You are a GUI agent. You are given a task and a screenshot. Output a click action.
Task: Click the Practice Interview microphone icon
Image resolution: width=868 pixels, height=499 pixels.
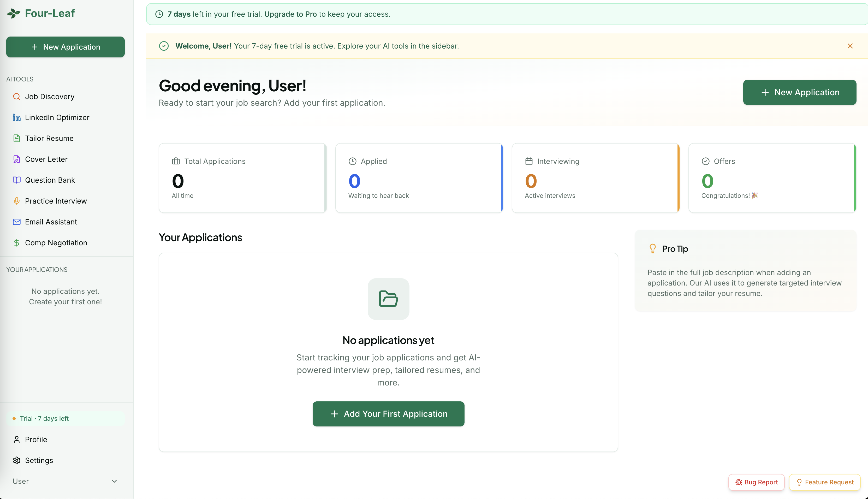click(x=16, y=201)
